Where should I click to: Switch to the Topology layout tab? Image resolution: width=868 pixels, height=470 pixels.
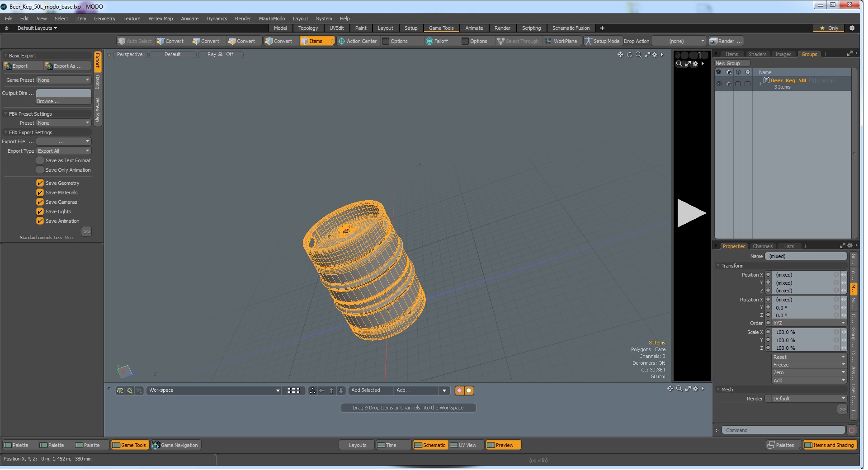308,28
